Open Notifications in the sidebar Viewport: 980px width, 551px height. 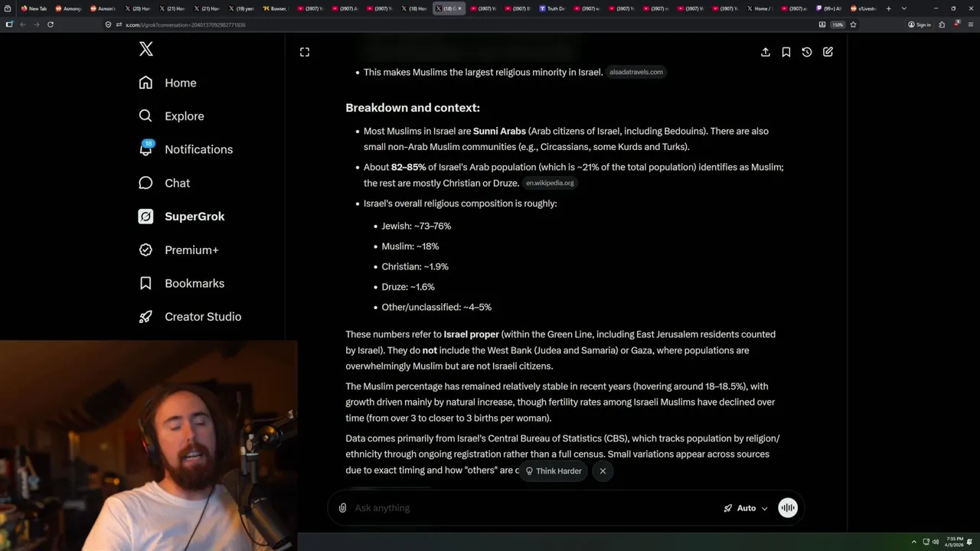click(x=185, y=149)
